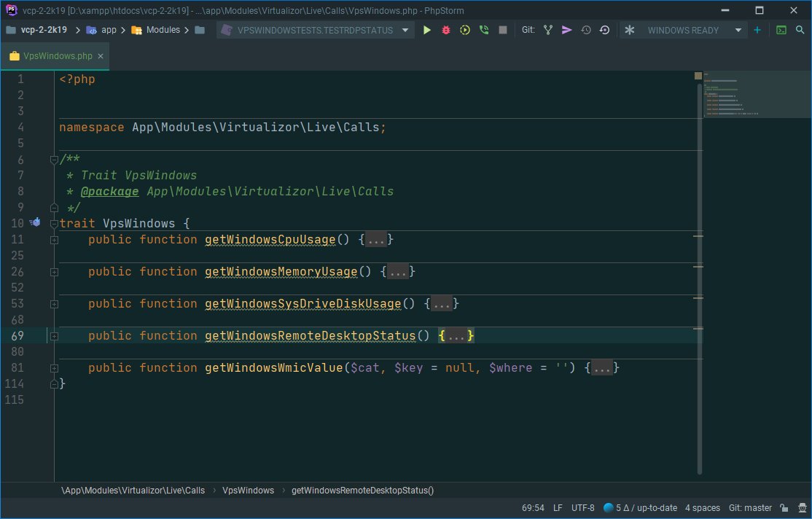Viewport: 812px width, 519px height.
Task: Click the VpsWindows bottom breadcrumb
Action: [248, 490]
